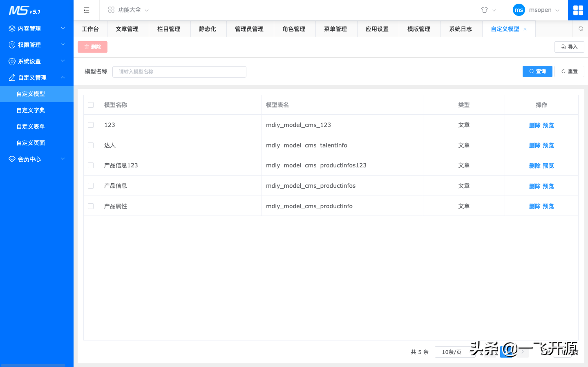Select the 权限管理 shield icon
Screen dimensions: 588x367
click(x=12, y=44)
